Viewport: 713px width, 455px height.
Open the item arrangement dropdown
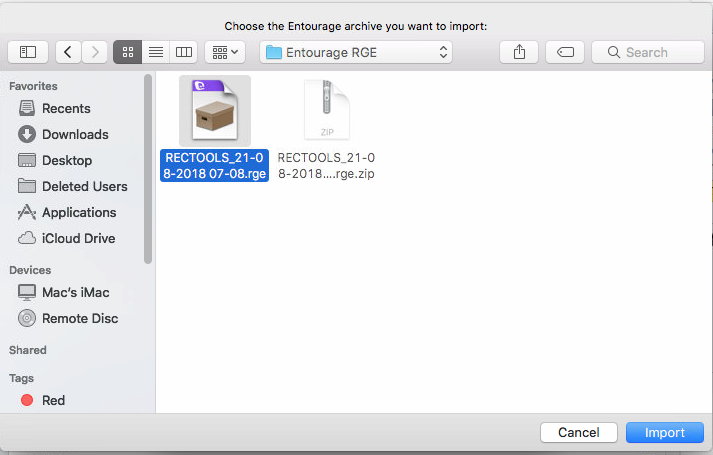coord(225,52)
